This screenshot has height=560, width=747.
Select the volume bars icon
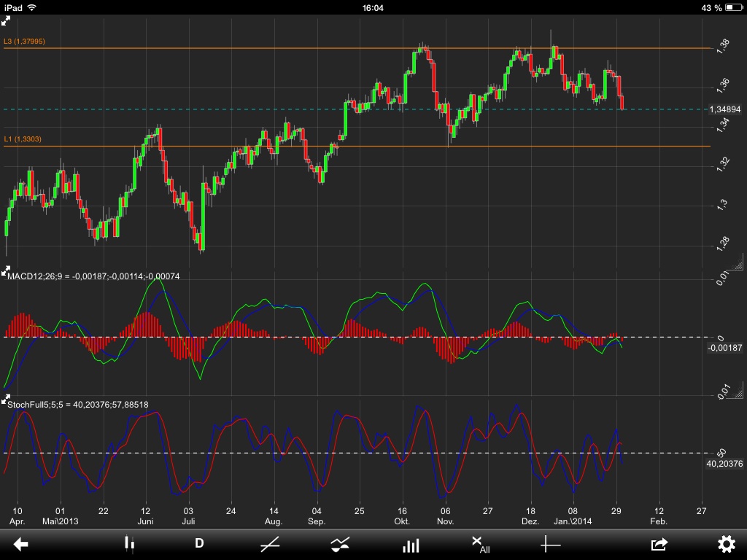(x=411, y=545)
